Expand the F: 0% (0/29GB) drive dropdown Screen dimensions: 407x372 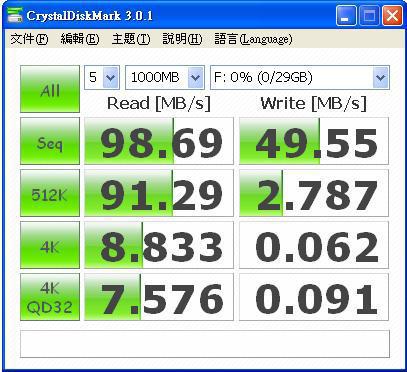[300, 77]
